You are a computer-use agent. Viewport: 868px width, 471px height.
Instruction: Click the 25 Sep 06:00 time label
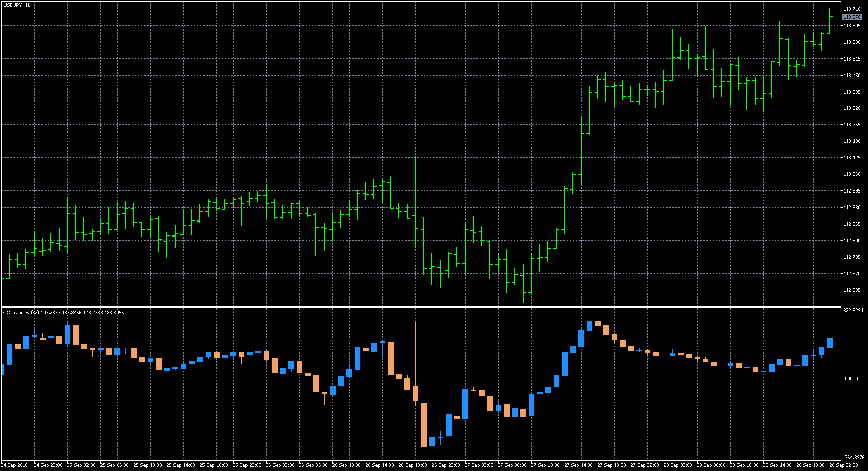click(x=114, y=465)
